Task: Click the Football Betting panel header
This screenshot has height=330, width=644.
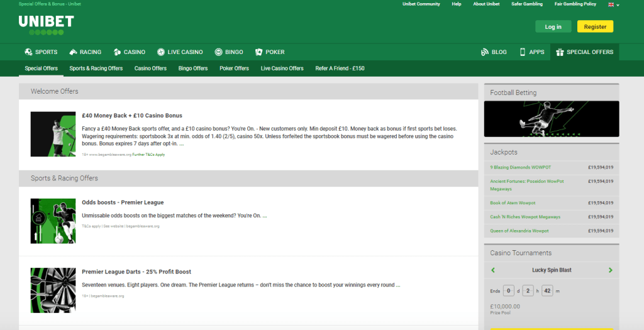Action: click(x=552, y=92)
